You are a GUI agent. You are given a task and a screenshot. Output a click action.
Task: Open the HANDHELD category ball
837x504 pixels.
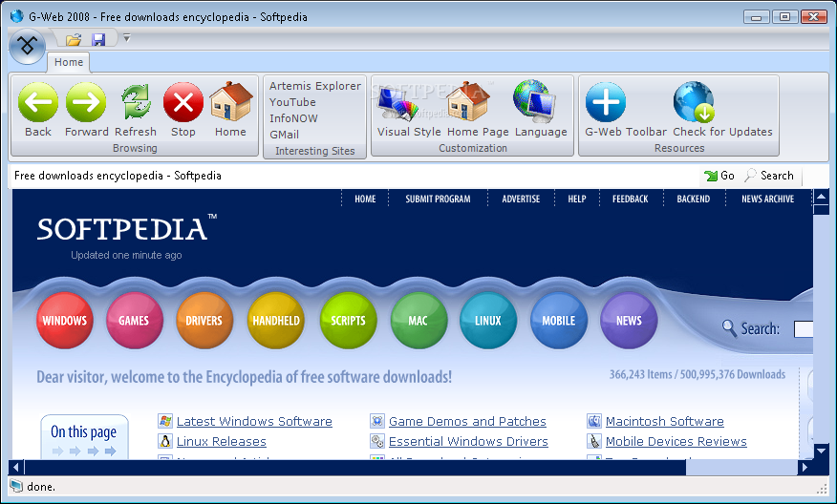click(x=275, y=321)
